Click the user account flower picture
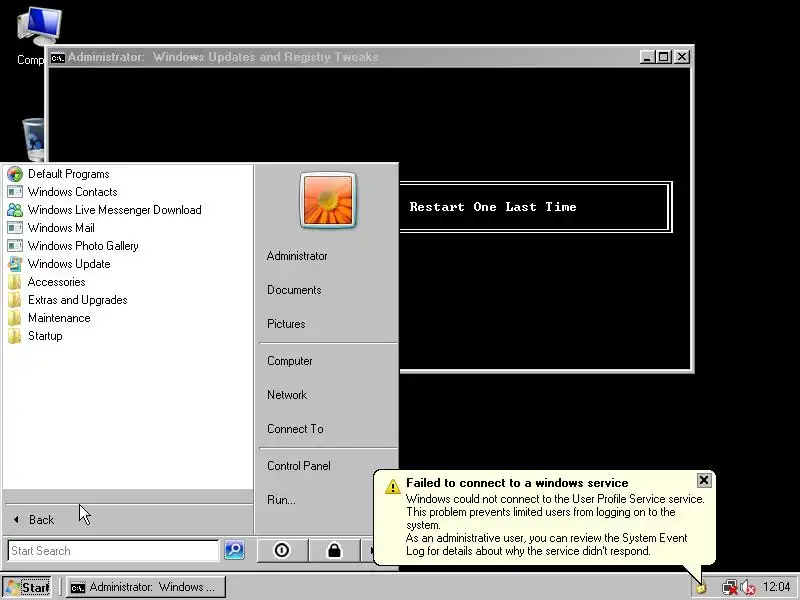The height and width of the screenshot is (600, 800). (328, 200)
